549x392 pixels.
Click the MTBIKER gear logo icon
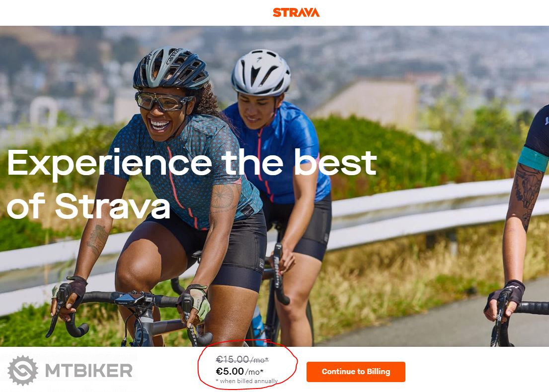pyautogui.click(x=23, y=371)
